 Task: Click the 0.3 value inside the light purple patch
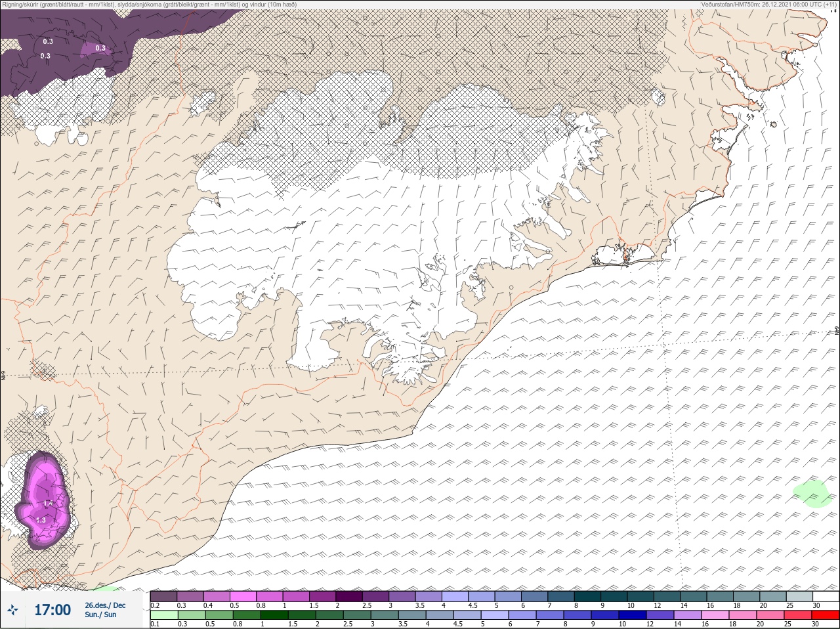[x=100, y=48]
